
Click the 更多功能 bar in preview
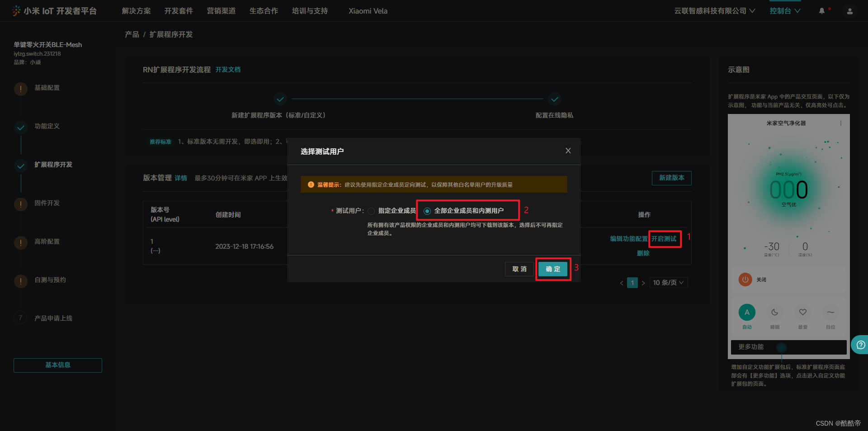[789, 347]
